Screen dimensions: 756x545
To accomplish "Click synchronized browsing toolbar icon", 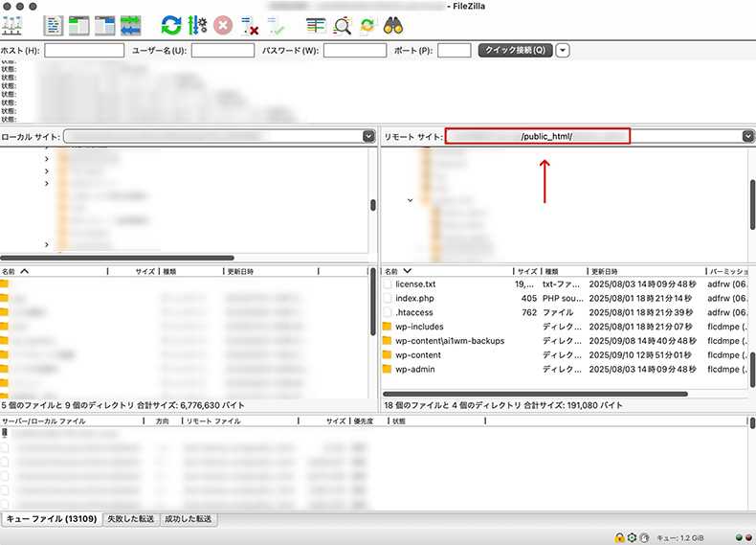I will pyautogui.click(x=367, y=25).
